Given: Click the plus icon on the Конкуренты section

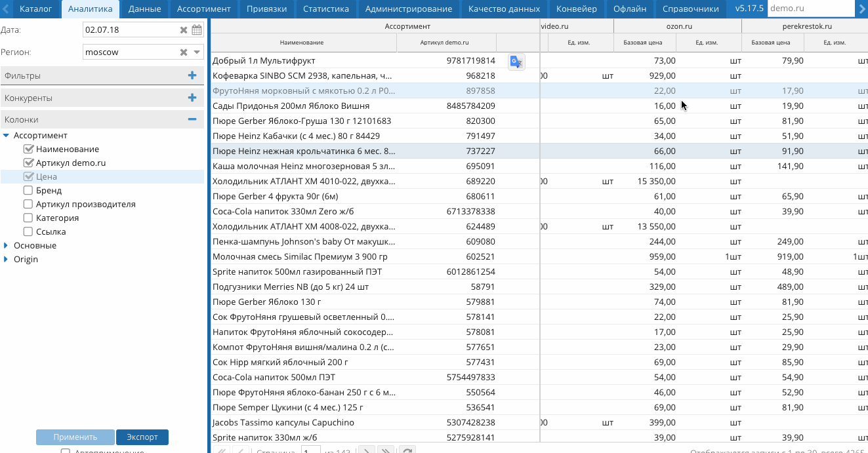Looking at the screenshot, I should point(192,98).
